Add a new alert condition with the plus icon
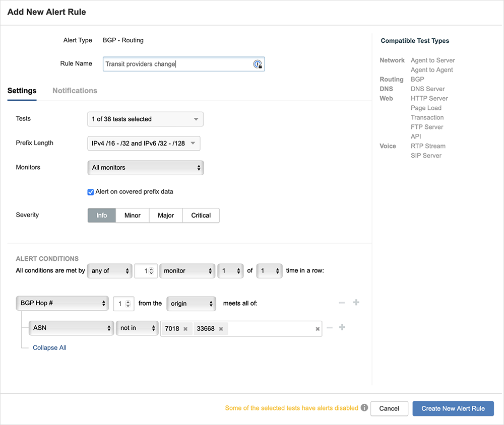 coord(356,302)
